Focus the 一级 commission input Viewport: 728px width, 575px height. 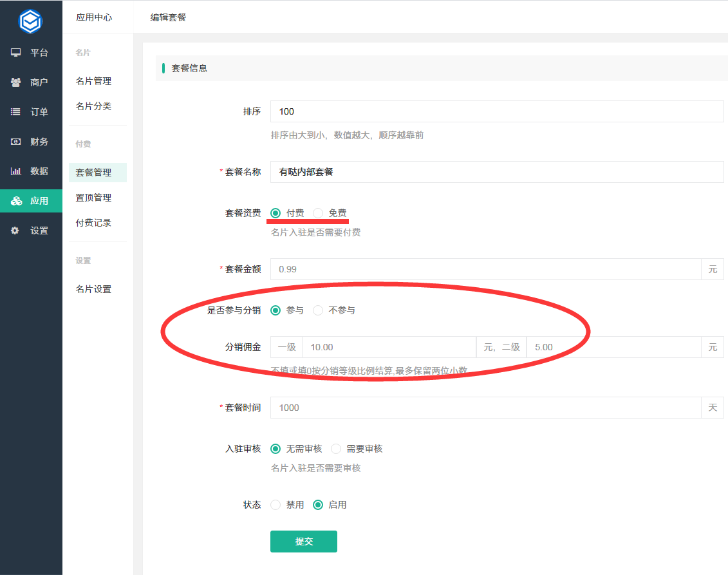click(389, 348)
